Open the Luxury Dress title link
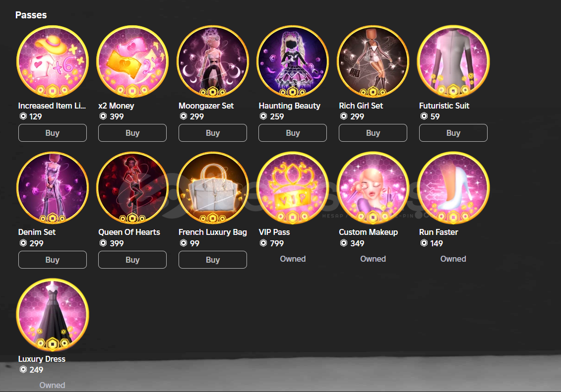Image resolution: width=561 pixels, height=392 pixels. [x=42, y=359]
